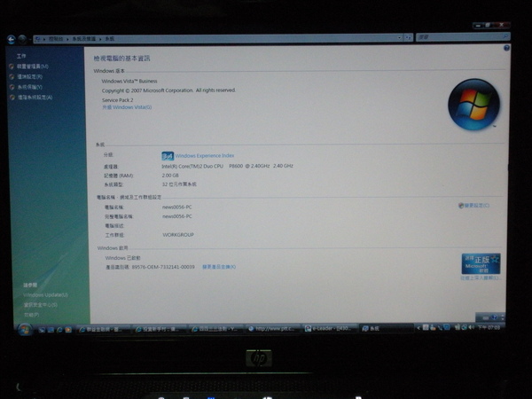Select the Service Pack 2 text

117,100
